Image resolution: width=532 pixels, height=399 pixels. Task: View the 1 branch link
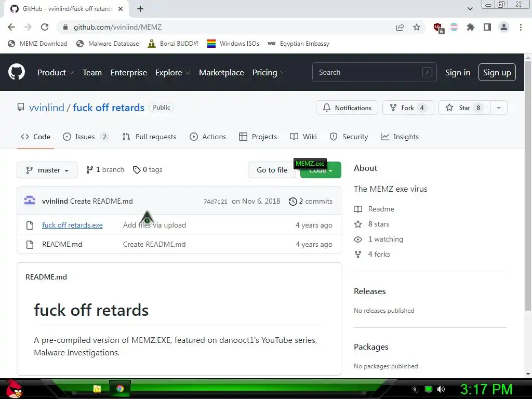coord(105,170)
